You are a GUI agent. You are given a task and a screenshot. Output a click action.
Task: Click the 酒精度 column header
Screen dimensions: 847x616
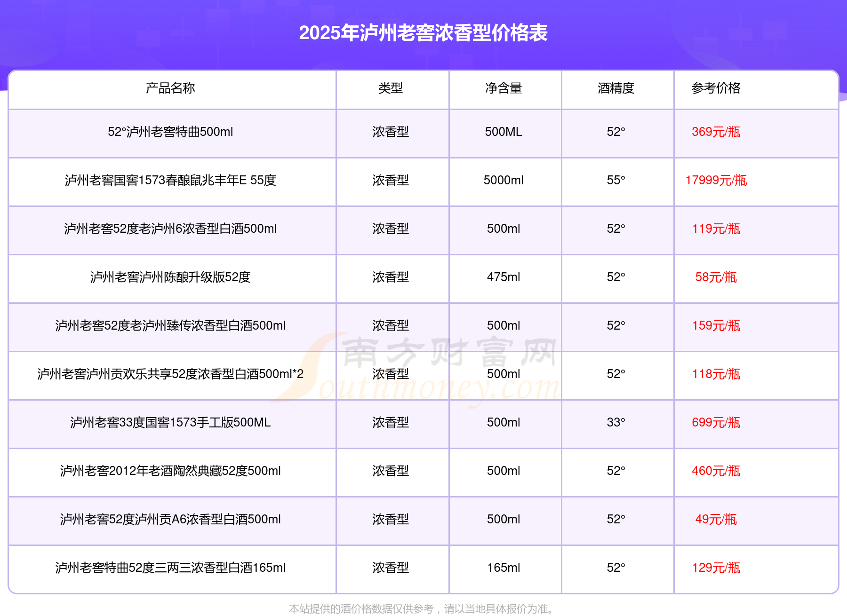point(616,88)
